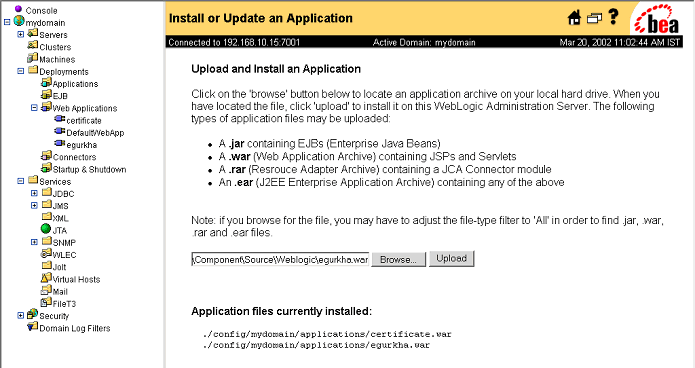Click the green JTA circle icon

click(x=46, y=229)
